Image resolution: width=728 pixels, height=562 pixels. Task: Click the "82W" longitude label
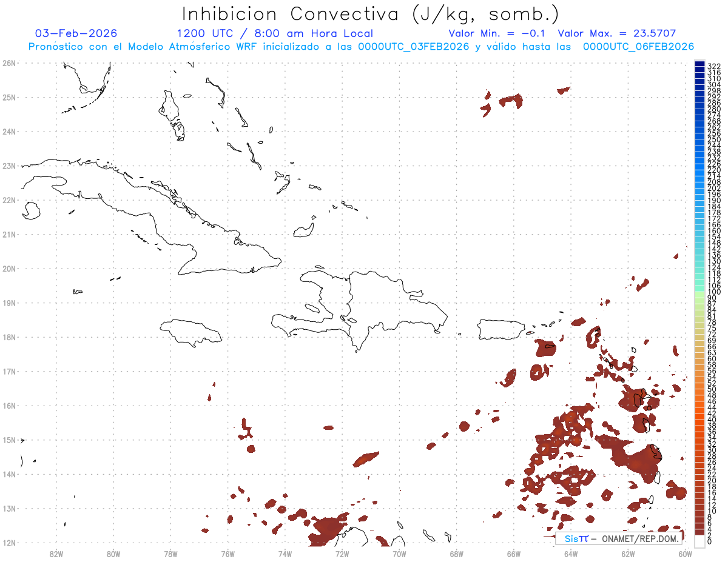coord(56,554)
